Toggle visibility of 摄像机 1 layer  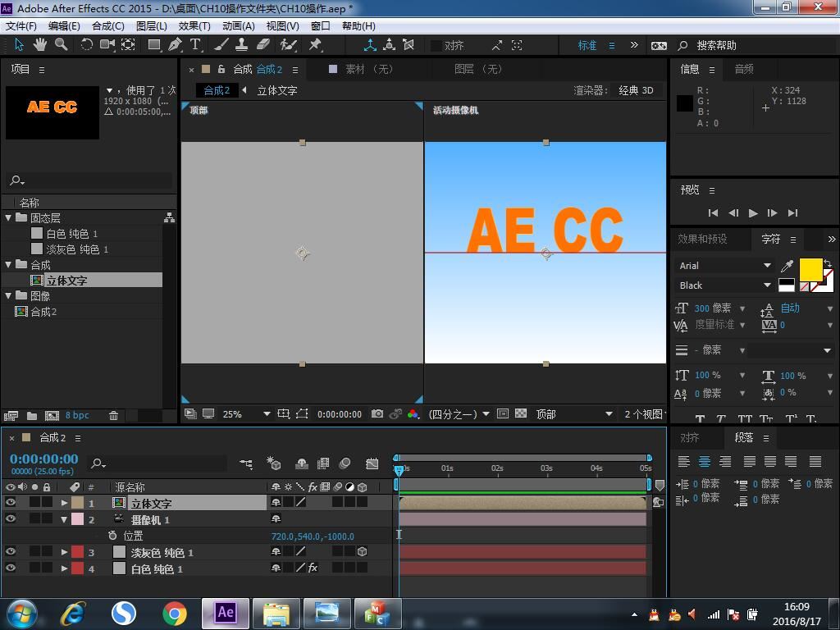tap(10, 518)
